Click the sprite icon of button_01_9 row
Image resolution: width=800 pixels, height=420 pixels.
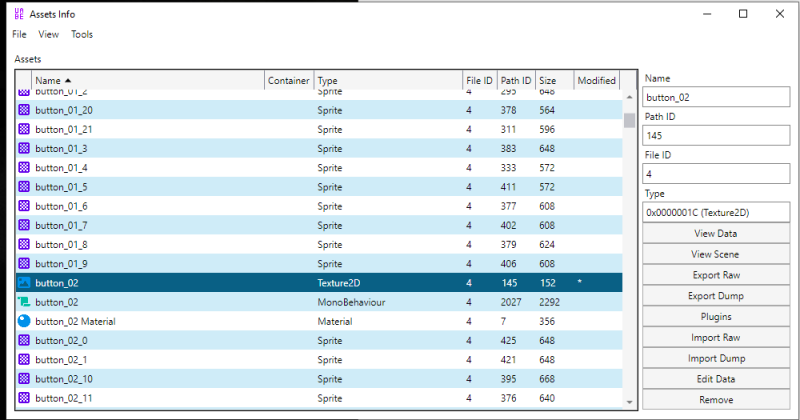click(x=24, y=263)
